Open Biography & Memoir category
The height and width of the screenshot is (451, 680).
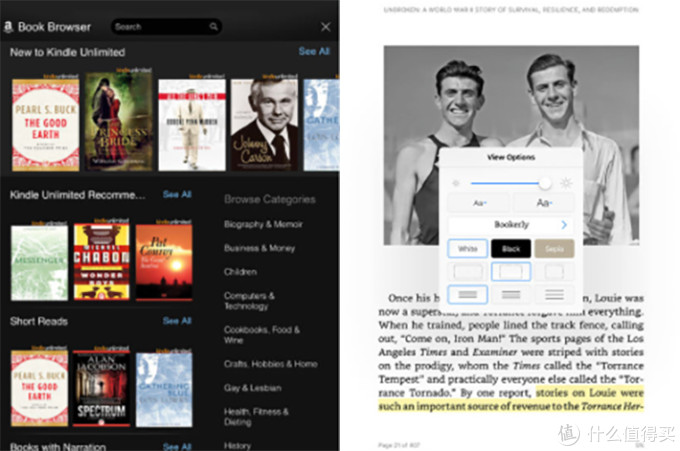[263, 224]
